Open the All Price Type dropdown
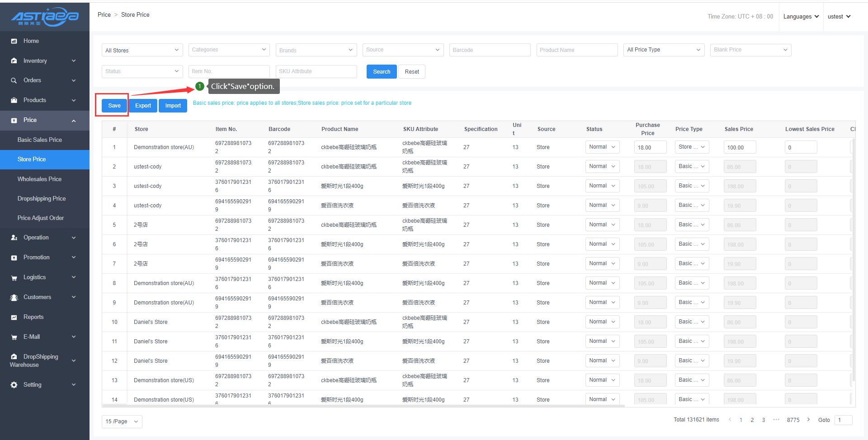The width and height of the screenshot is (868, 440). pyautogui.click(x=663, y=50)
